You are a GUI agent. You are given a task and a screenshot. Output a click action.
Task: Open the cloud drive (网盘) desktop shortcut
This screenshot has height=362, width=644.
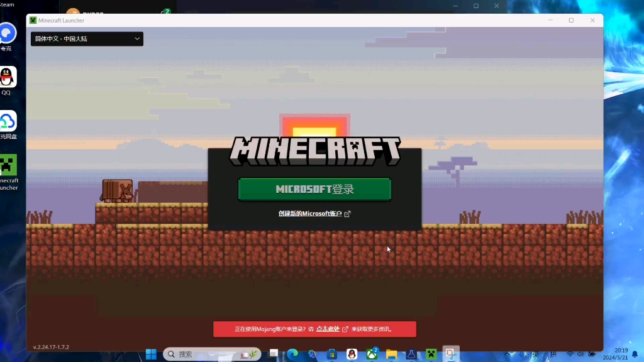pyautogui.click(x=8, y=125)
